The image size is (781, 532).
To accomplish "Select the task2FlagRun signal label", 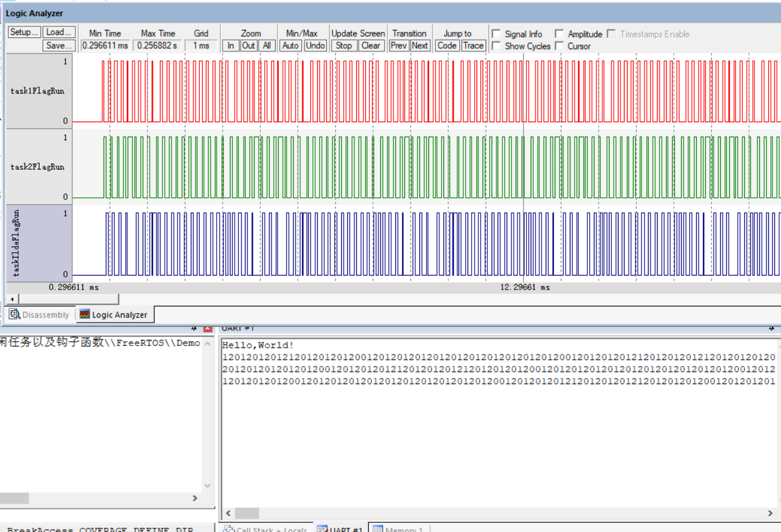I will (37, 167).
